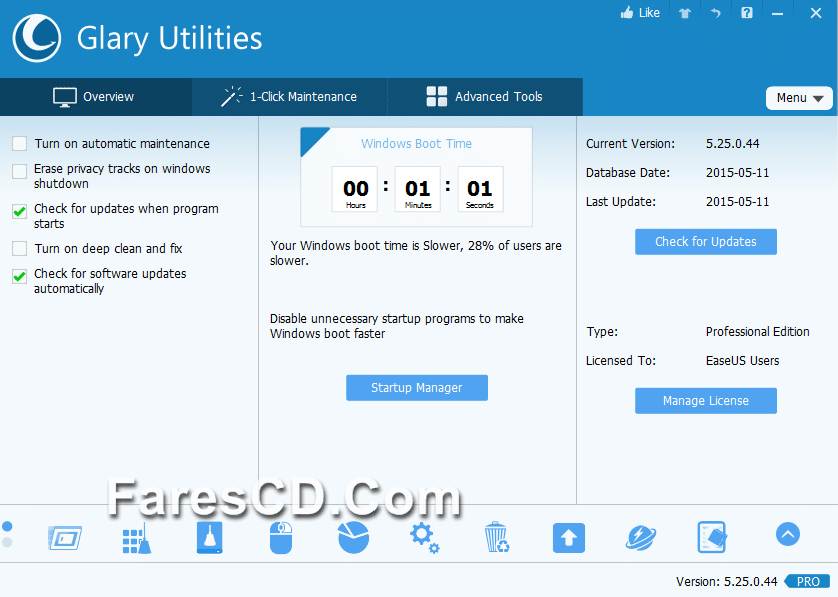Open the planet browser assistant icon
The height and width of the screenshot is (597, 838).
pos(641,538)
